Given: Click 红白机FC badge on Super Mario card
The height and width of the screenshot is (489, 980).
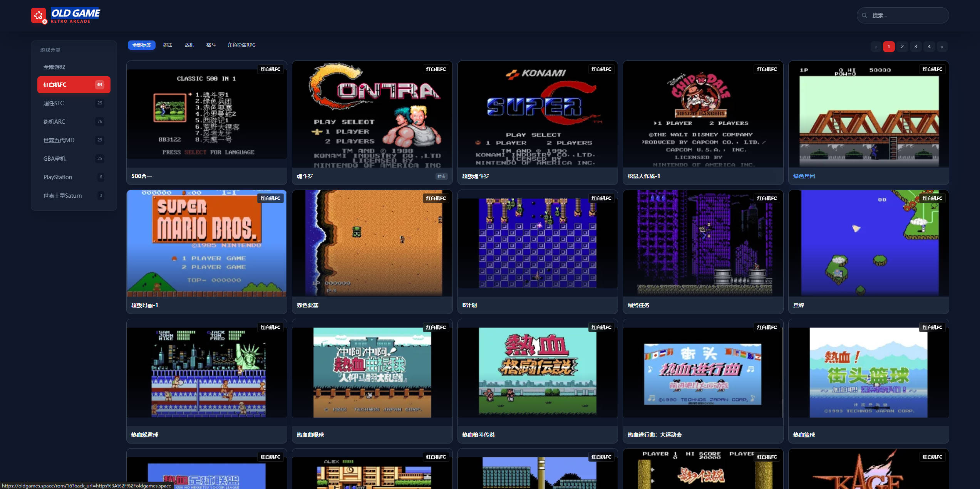Looking at the screenshot, I should 270,198.
